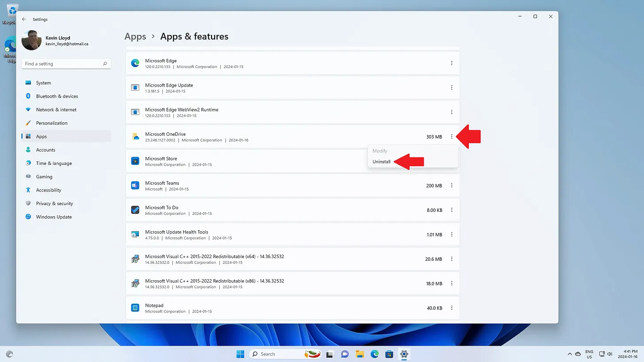Open options for Visual C++ Redistributable (x64)

coord(452,259)
